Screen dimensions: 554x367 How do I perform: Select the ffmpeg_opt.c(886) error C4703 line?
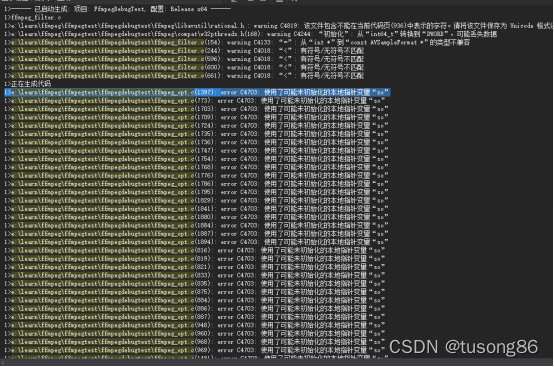click(195, 308)
